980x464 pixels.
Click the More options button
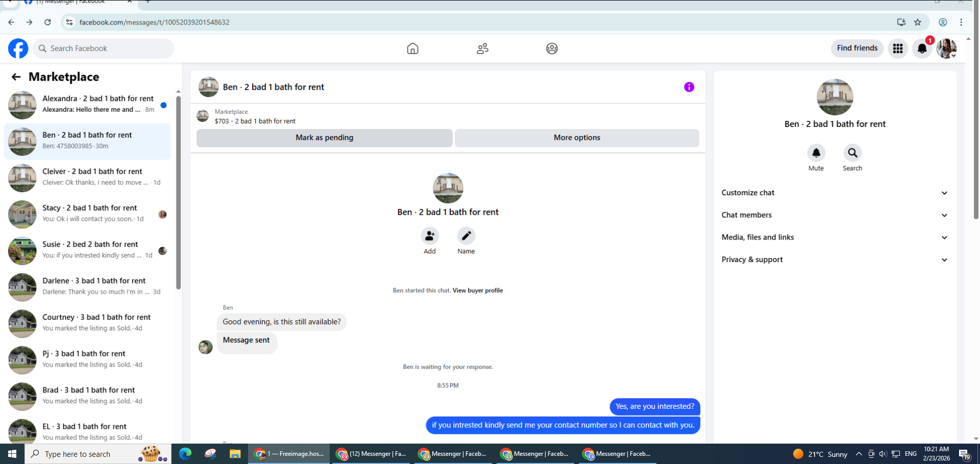[x=577, y=138]
